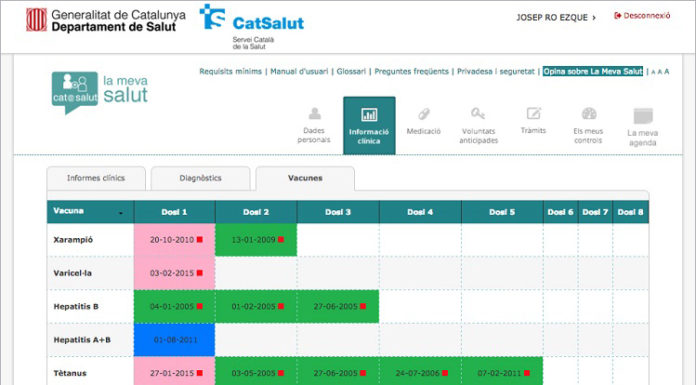
Task: Click the blue Hepatitis A+B 01-08-2011 cell
Action: [174, 340]
